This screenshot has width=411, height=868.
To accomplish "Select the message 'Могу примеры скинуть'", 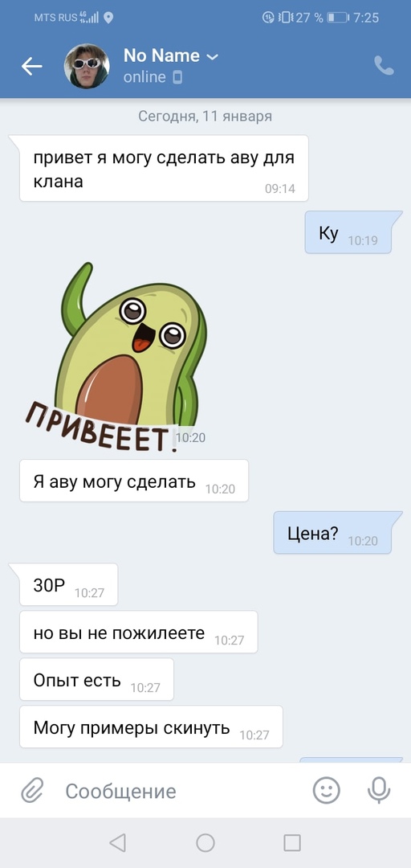I will click(x=151, y=727).
